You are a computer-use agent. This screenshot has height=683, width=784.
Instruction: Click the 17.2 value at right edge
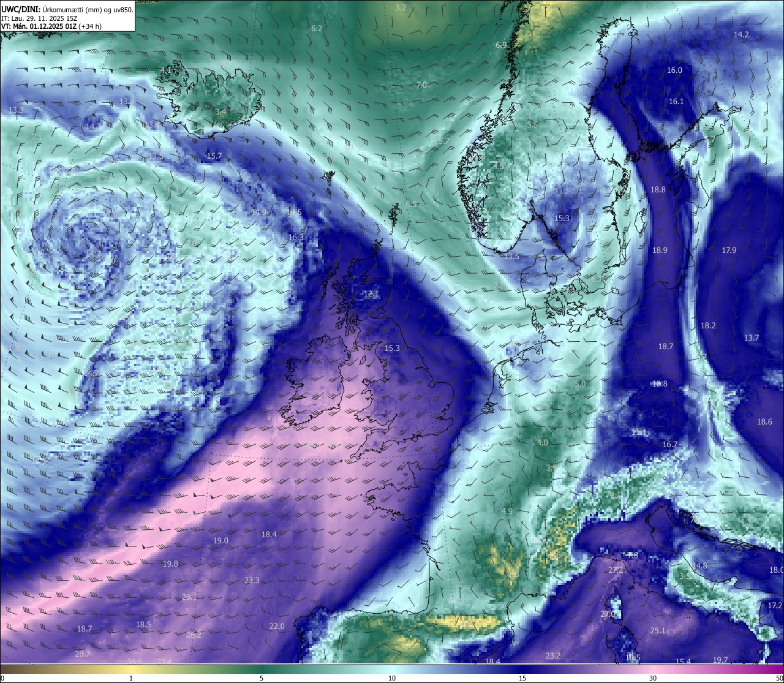775,606
